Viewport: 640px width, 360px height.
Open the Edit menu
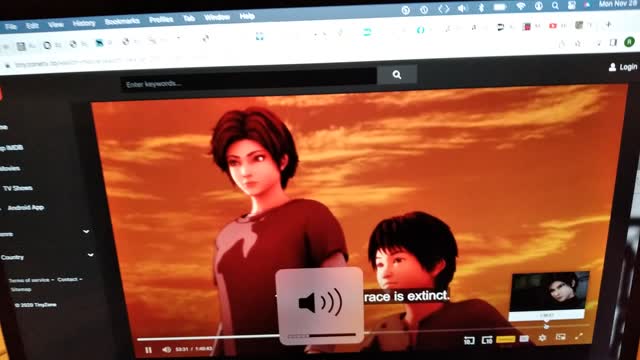(x=32, y=26)
